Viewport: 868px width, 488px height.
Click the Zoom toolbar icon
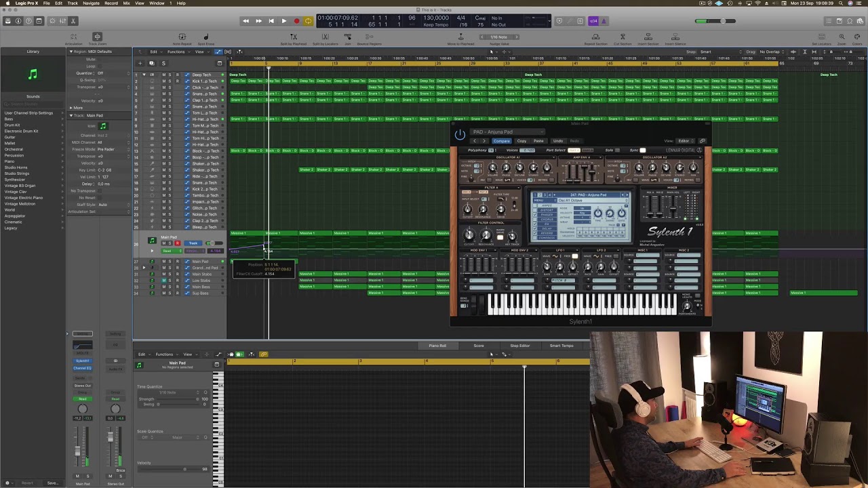pyautogui.click(x=842, y=37)
